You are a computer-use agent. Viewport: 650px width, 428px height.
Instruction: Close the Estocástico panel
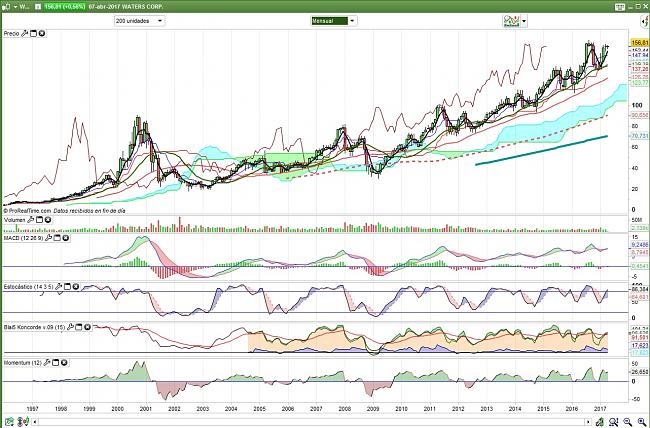point(76,287)
